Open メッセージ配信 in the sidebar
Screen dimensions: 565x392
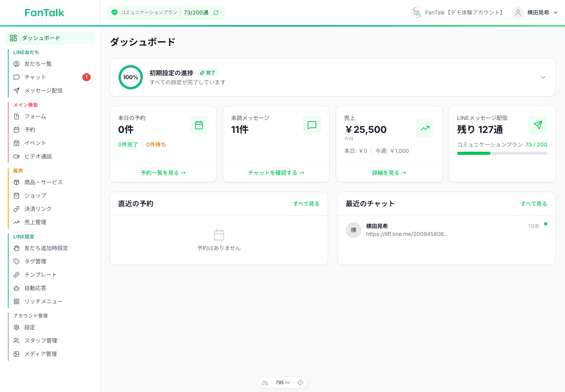[x=51, y=91]
